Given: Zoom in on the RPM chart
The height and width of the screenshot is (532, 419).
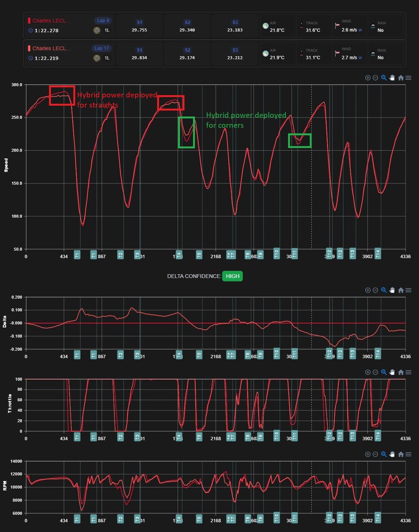Looking at the screenshot, I should click(368, 454).
